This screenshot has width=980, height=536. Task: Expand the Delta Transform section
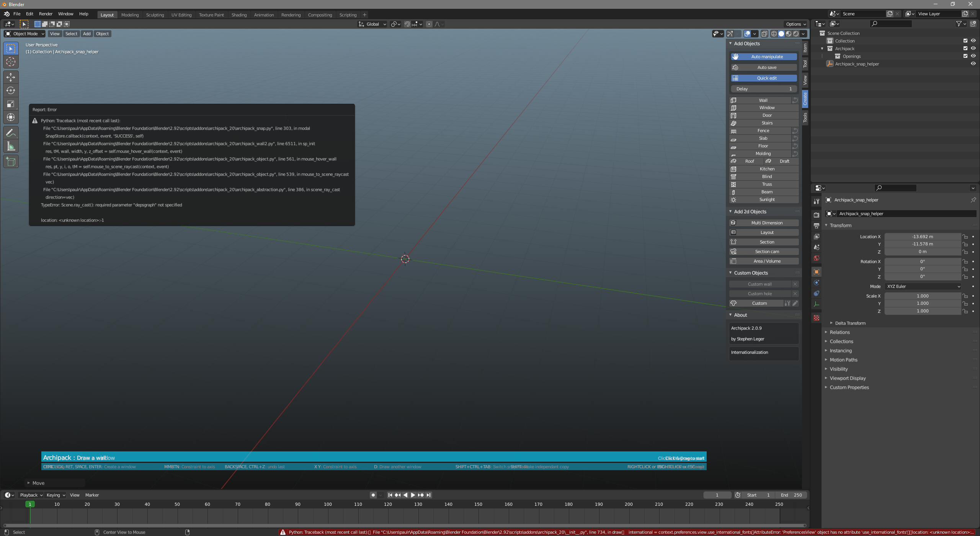(x=850, y=323)
